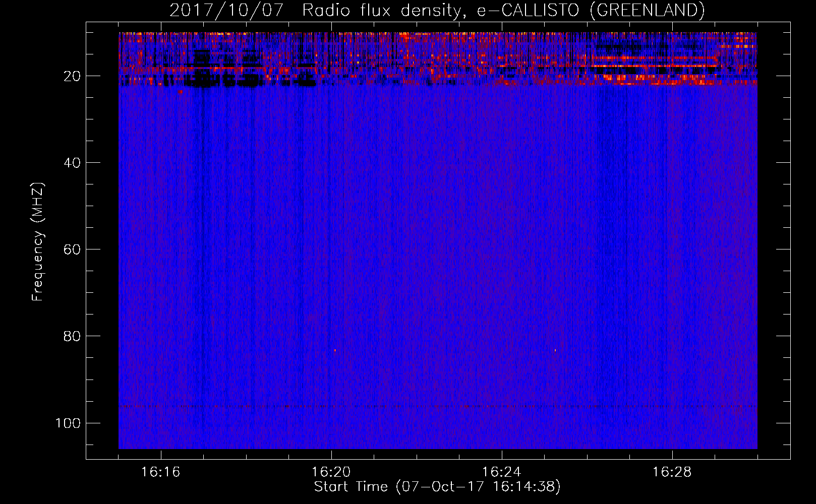
Task: Click the 80 frequency tick label
Action: pos(72,336)
